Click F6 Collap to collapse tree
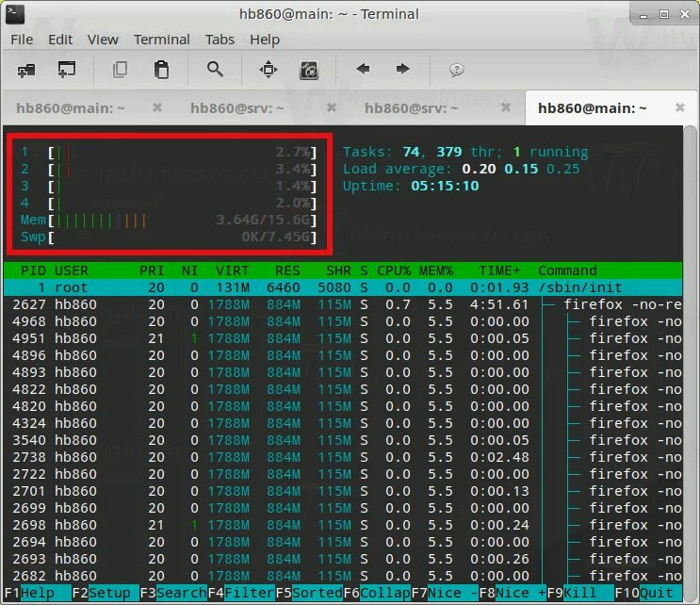The height and width of the screenshot is (605, 700). click(377, 593)
